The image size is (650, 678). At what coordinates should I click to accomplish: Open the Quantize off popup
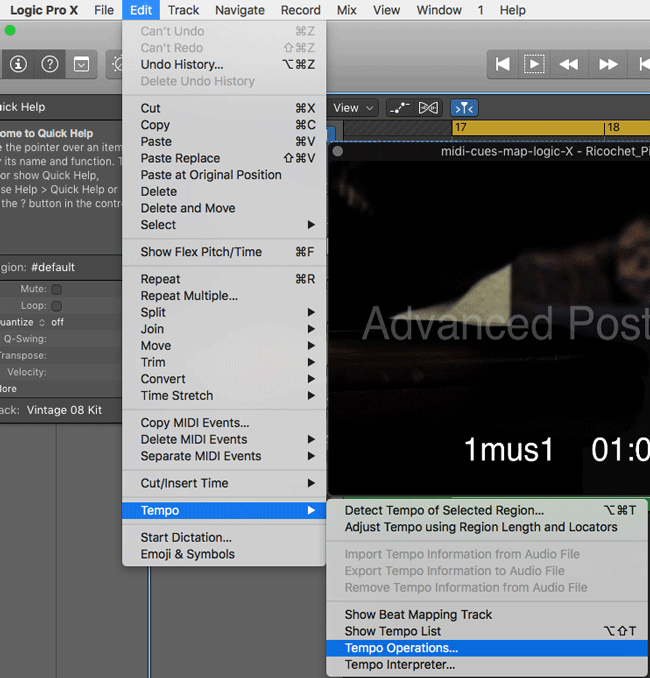click(57, 322)
